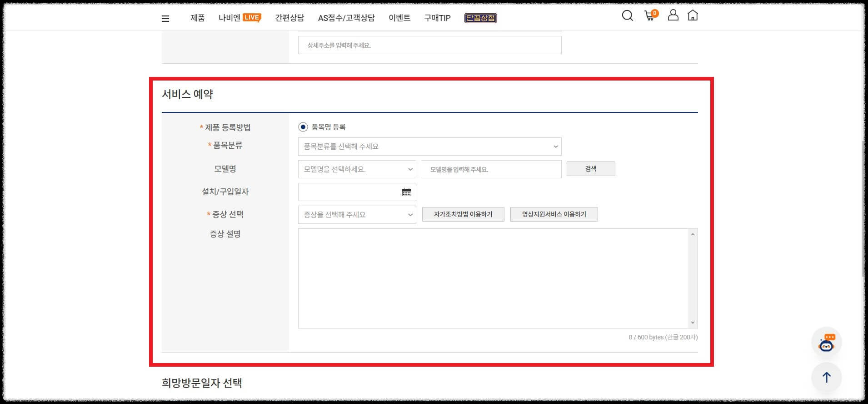This screenshot has height=404, width=868.
Task: Click the scroll-to-top arrow button
Action: click(x=827, y=377)
